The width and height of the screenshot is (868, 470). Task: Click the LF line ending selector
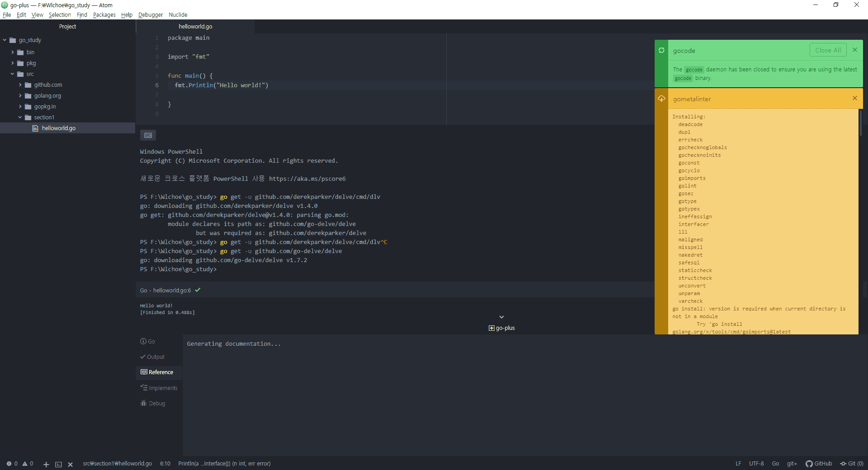tap(738, 464)
